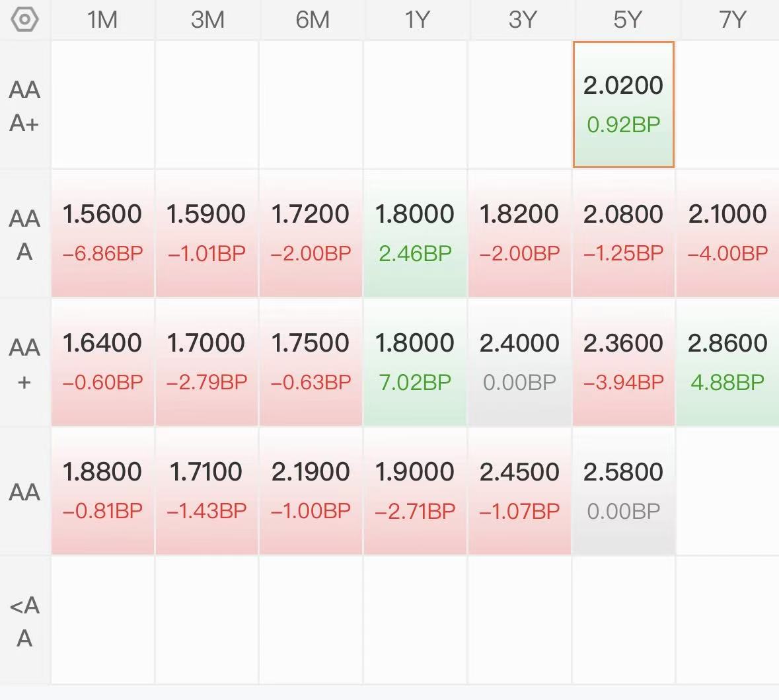
Task: Click the highlighted AAA+ 5Y cell 2.0200
Action: (x=624, y=104)
